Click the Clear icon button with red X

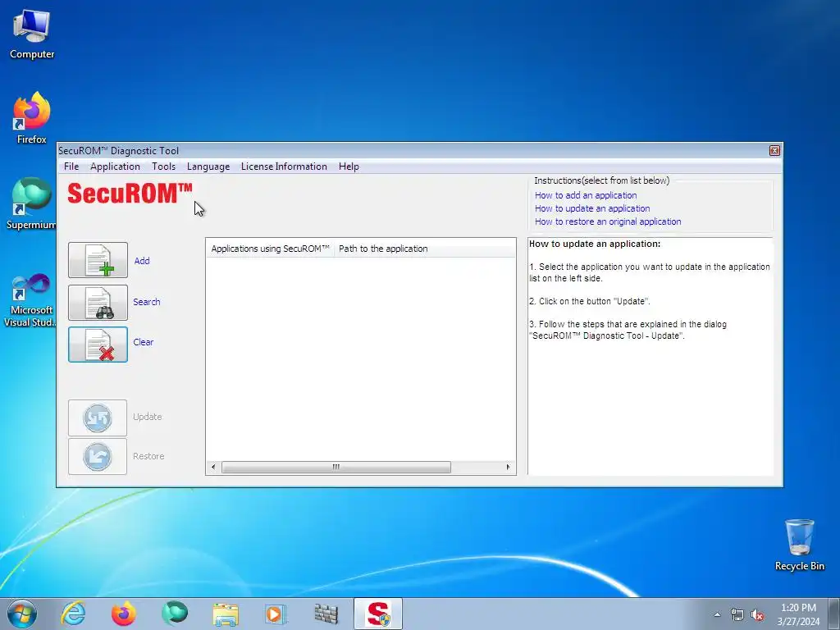98,345
